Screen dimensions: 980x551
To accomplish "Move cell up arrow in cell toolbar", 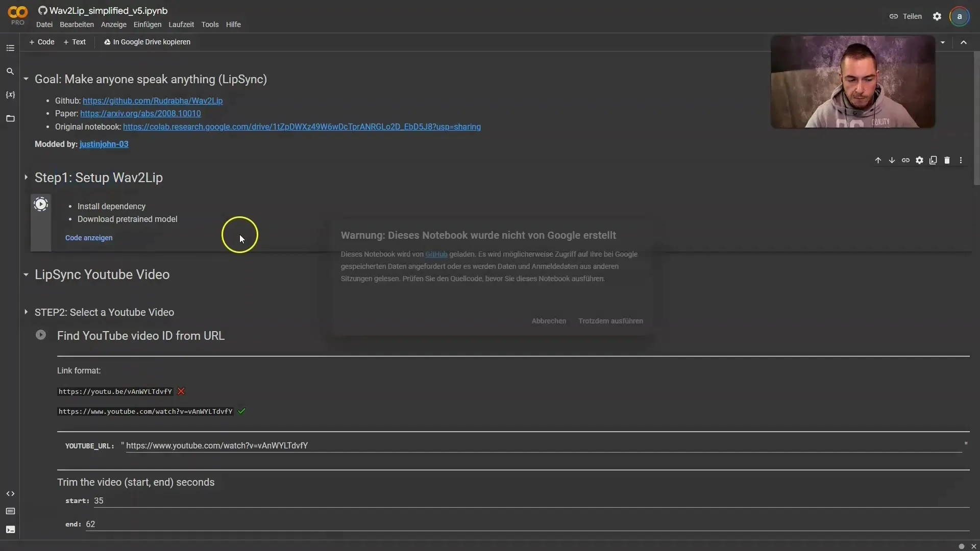I will coord(878,160).
